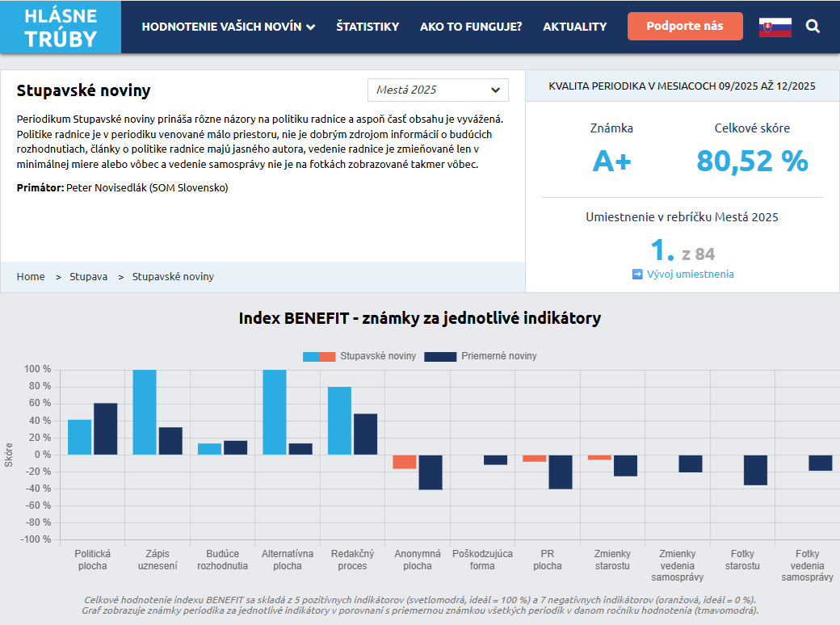Select the light blue Alternatívna plocha bar
The height and width of the screenshot is (625, 840).
point(275,412)
